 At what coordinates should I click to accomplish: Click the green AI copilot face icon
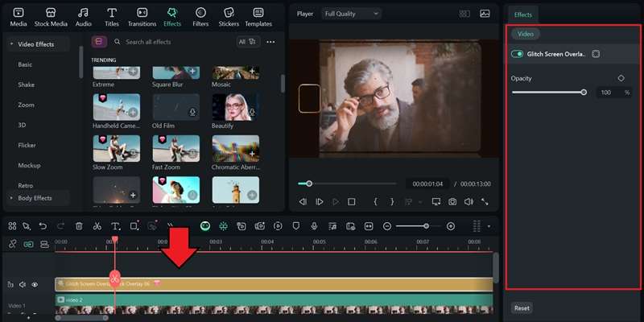205,226
